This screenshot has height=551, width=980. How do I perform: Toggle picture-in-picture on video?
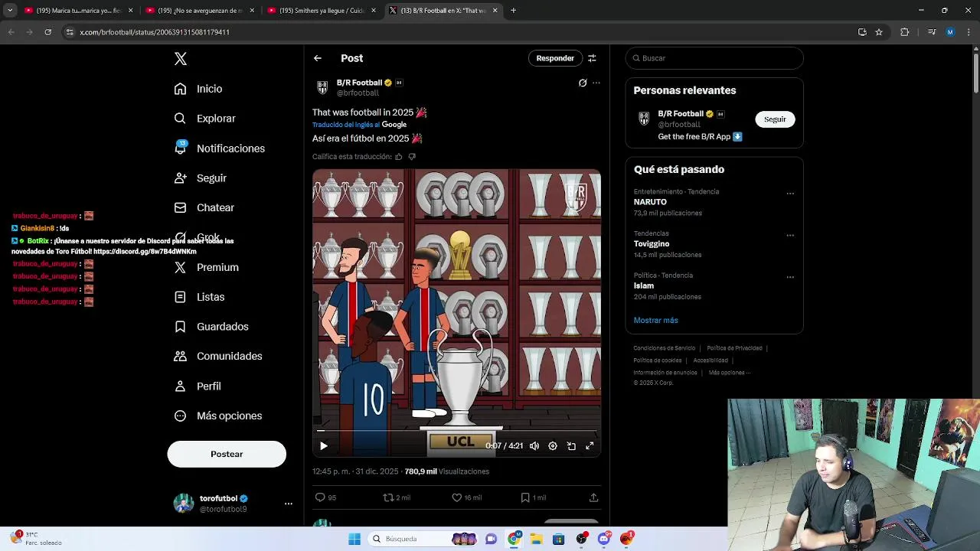(x=571, y=446)
